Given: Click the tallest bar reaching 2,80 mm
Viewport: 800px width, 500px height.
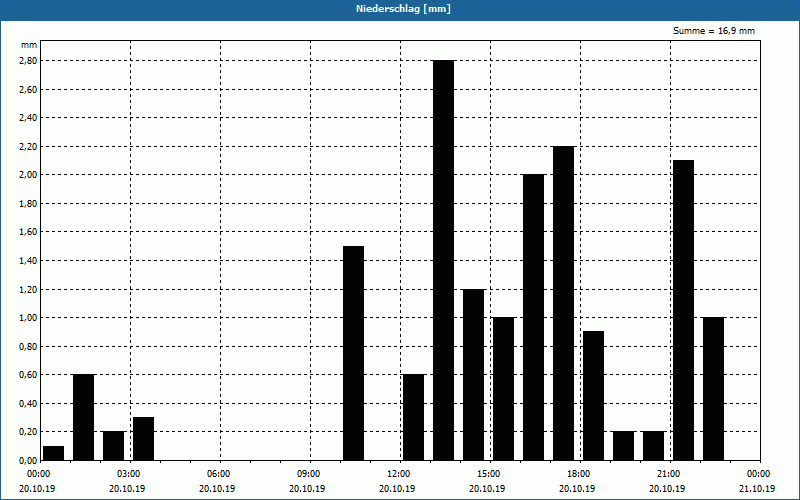Looking at the screenshot, I should tap(443, 260).
